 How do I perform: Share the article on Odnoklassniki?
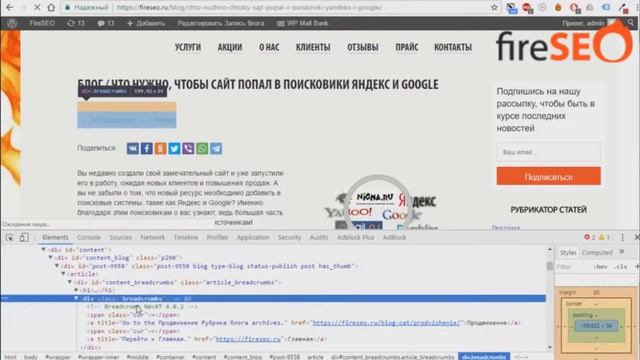click(x=160, y=149)
